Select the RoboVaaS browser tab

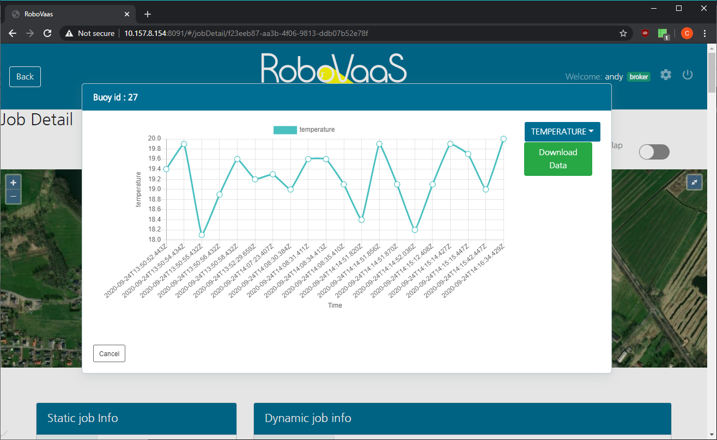coord(70,14)
